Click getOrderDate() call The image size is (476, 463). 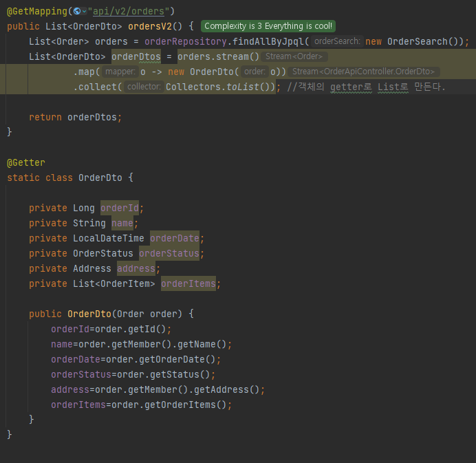pos(177,360)
